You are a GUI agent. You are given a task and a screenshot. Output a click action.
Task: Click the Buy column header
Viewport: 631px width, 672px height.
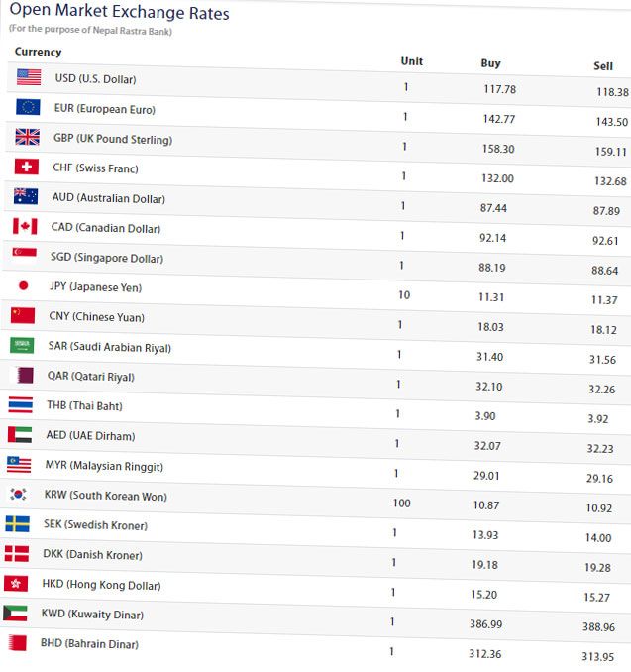(490, 63)
